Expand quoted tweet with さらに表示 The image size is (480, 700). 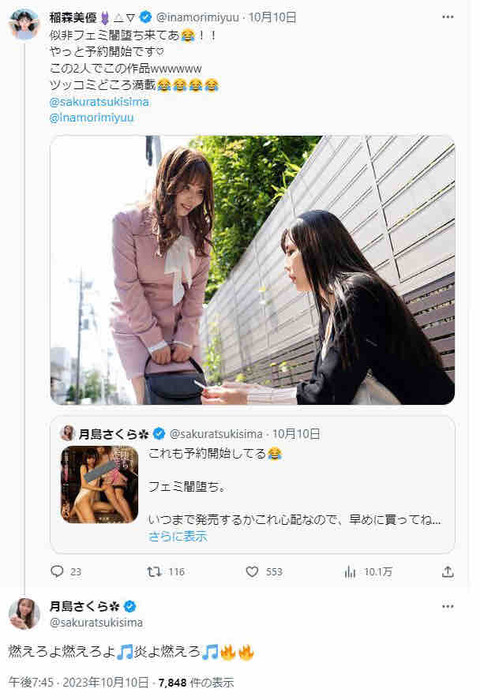pyautogui.click(x=178, y=536)
